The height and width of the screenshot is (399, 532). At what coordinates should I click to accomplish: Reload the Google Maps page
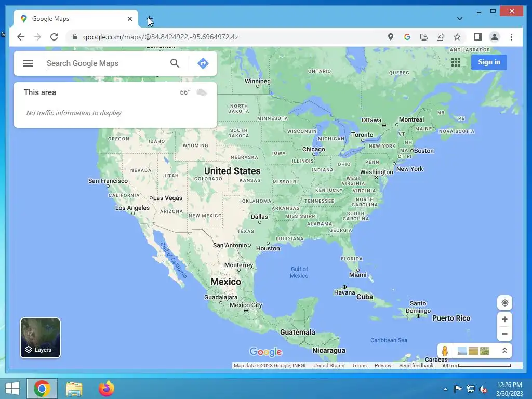(54, 37)
